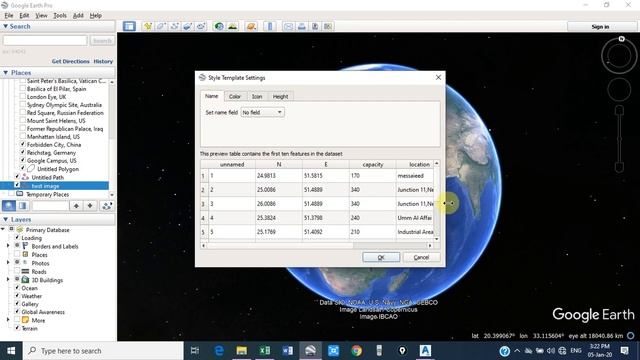Click the zoom slider on the globe
This screenshot has height=360, width=640.
(619, 139)
